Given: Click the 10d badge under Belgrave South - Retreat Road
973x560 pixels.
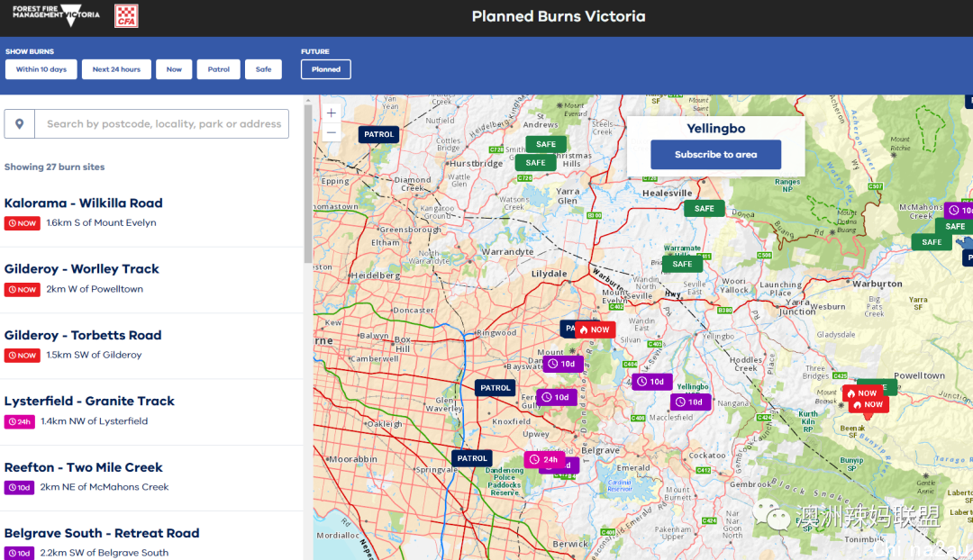Looking at the screenshot, I should click(x=19, y=553).
